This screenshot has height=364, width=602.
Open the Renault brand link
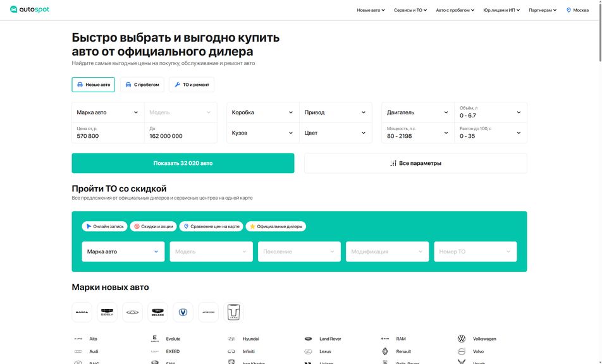coord(403,351)
